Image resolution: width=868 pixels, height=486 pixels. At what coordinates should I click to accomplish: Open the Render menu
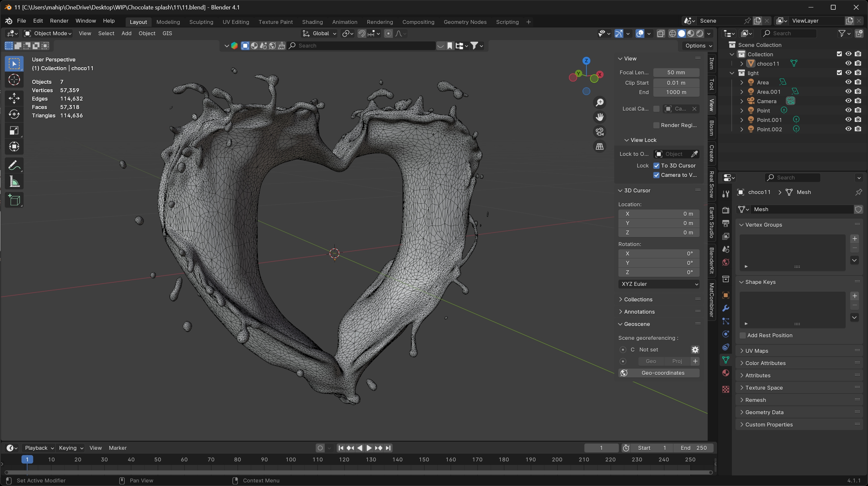[59, 21]
